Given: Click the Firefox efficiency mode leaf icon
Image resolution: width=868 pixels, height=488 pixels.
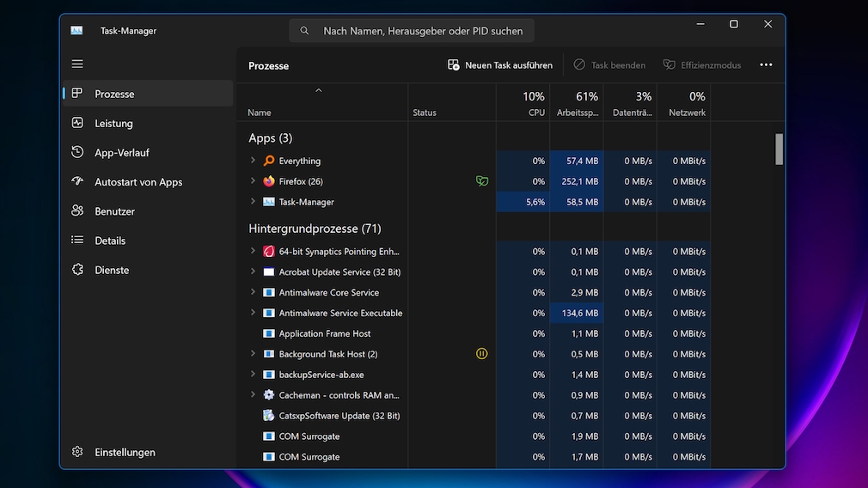Looking at the screenshot, I should click(482, 181).
